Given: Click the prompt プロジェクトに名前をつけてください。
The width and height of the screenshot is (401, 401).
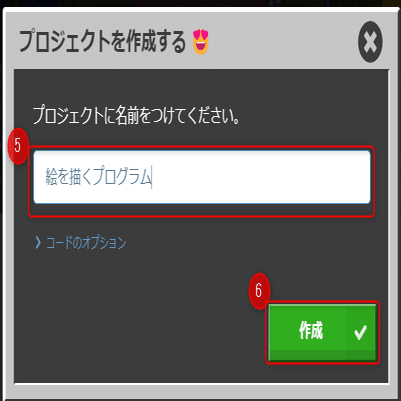Looking at the screenshot, I should pos(136,116).
